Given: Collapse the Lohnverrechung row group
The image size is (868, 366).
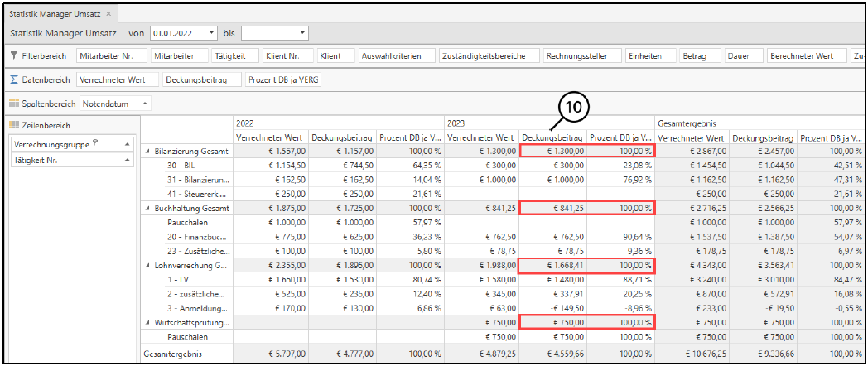Looking at the screenshot, I should click(148, 266).
